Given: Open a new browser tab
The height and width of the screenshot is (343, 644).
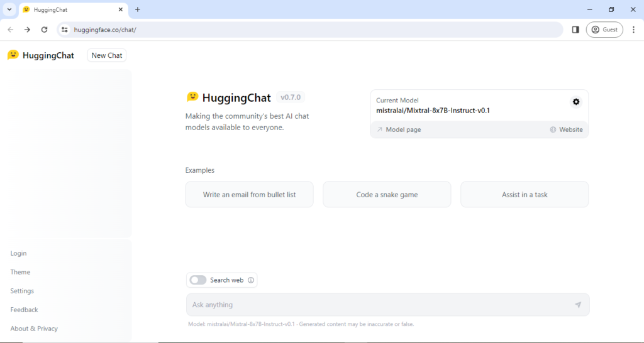Looking at the screenshot, I should [138, 9].
